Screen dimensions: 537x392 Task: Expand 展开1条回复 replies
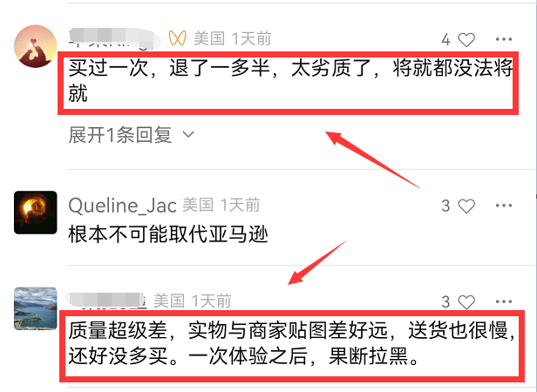click(x=132, y=135)
